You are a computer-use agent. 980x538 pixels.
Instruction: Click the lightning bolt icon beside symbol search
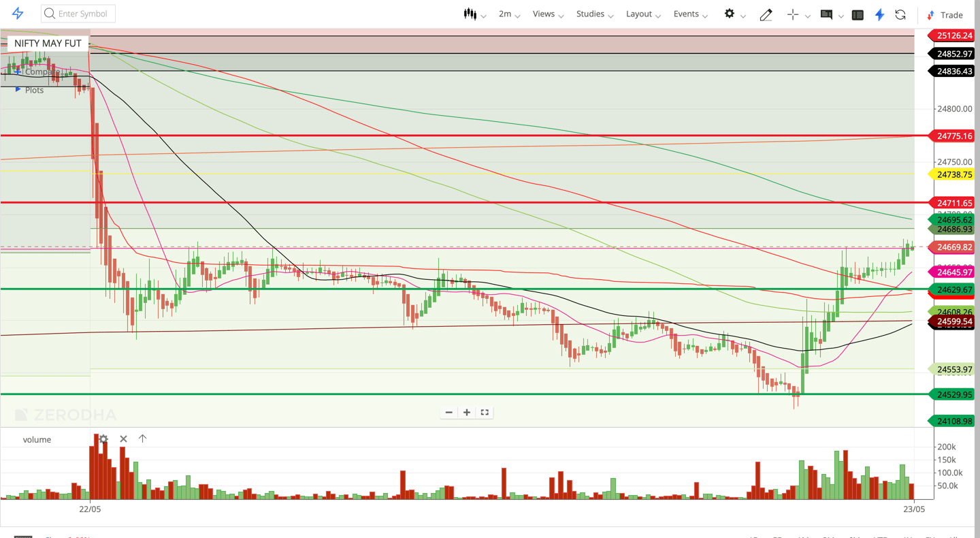[x=18, y=14]
